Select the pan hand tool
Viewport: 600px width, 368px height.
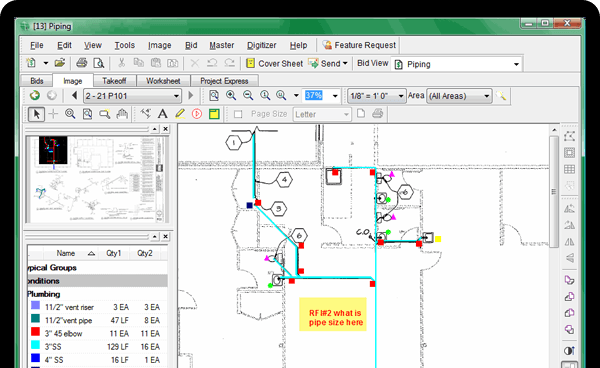point(122,114)
